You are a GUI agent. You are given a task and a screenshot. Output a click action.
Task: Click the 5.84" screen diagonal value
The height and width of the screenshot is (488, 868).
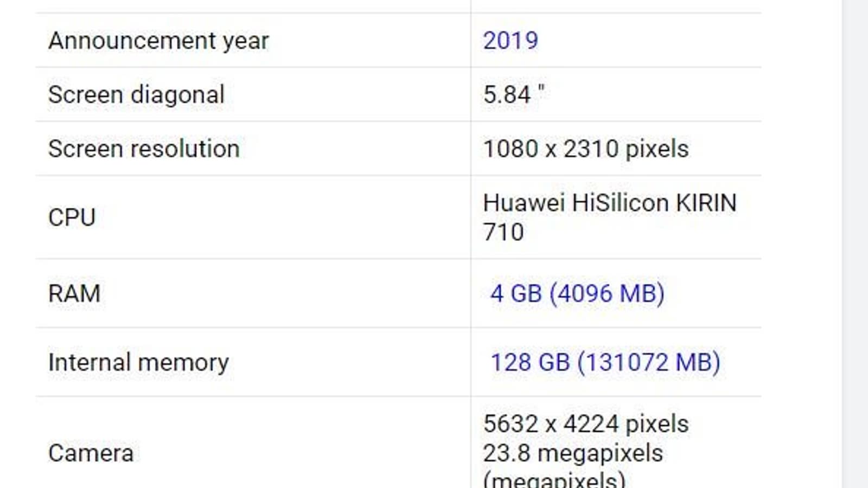click(x=514, y=95)
